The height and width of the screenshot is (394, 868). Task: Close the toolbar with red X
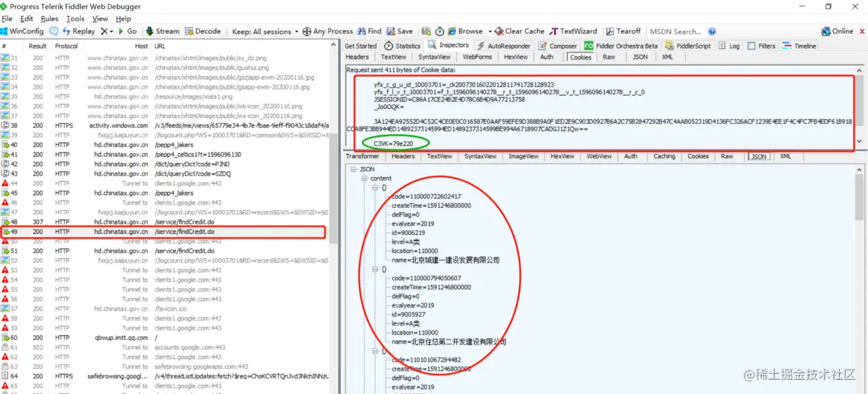coord(862,31)
